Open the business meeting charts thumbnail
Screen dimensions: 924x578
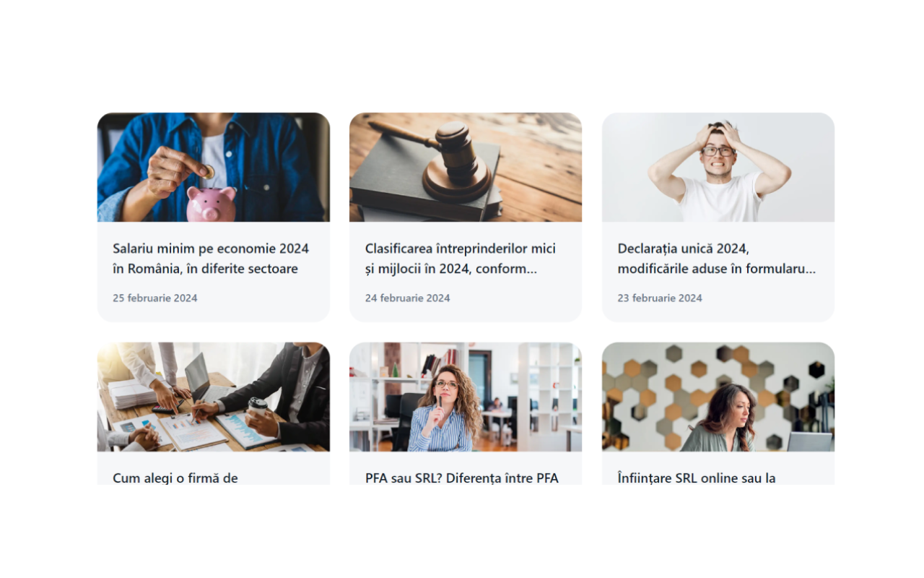pyautogui.click(x=214, y=397)
